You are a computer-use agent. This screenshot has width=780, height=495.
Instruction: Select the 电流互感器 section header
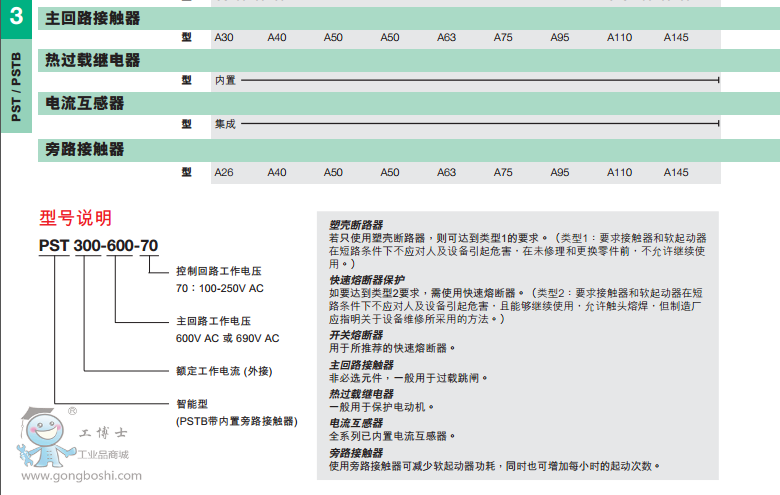click(x=85, y=103)
